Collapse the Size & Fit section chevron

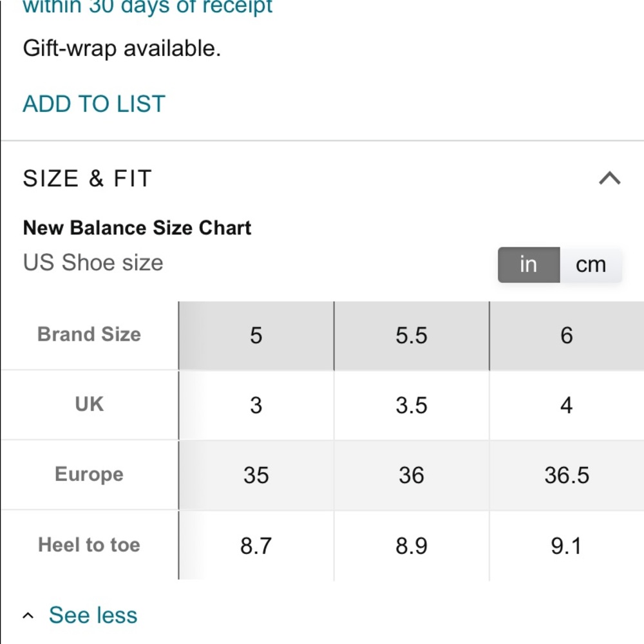pos(609,178)
